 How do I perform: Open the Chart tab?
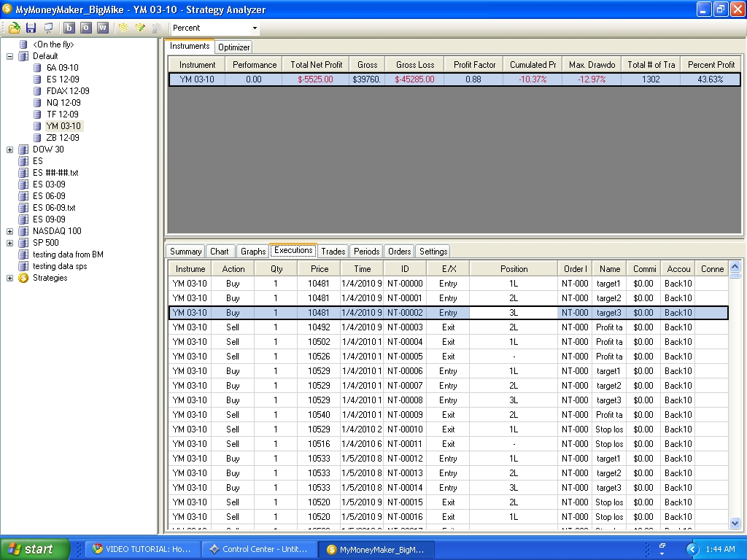[x=219, y=252]
